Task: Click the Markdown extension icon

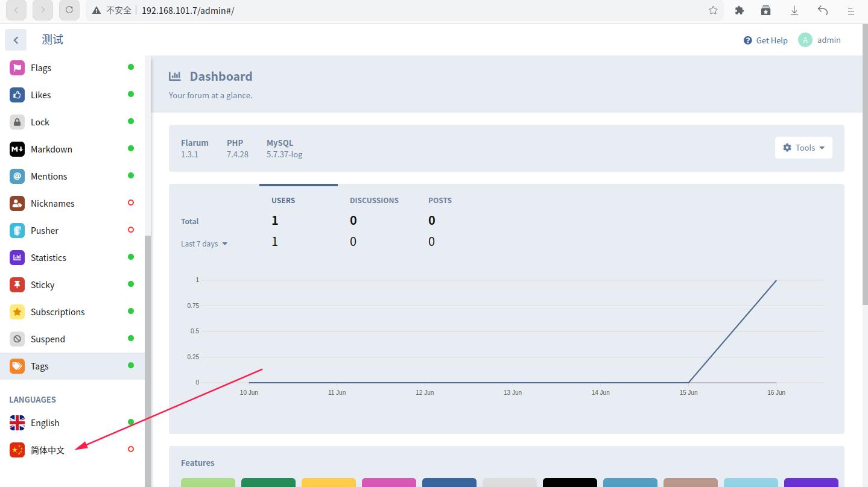Action: [17, 149]
